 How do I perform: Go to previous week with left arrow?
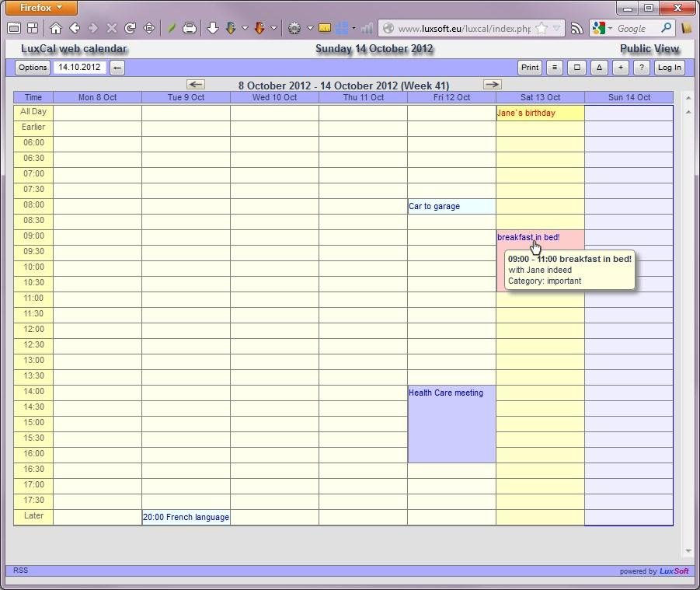coord(196,84)
